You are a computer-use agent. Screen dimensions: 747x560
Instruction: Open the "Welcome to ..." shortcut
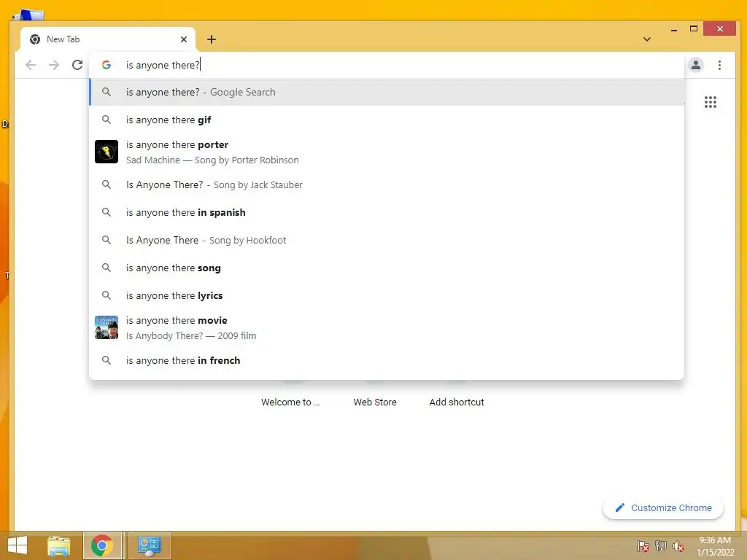[290, 402]
